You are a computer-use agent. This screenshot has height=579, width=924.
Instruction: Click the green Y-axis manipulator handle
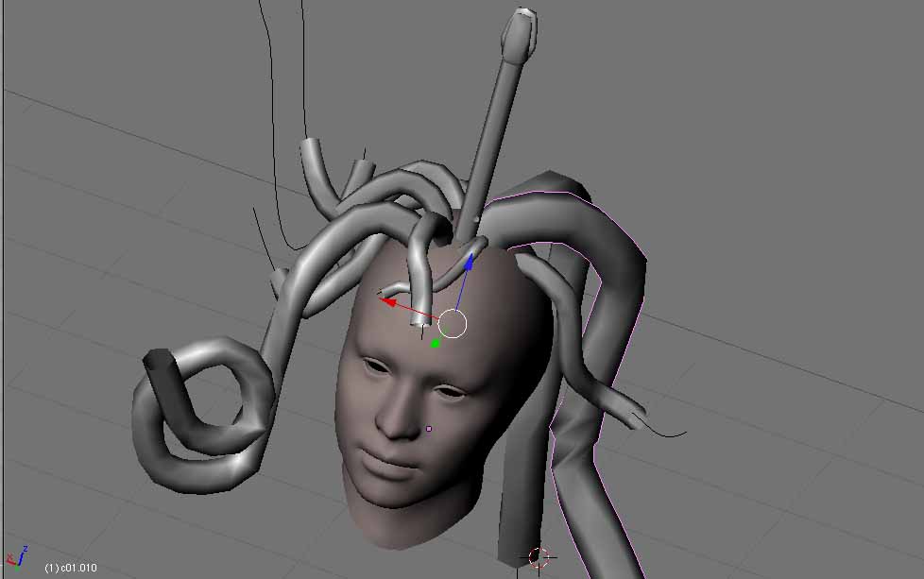[435, 343]
